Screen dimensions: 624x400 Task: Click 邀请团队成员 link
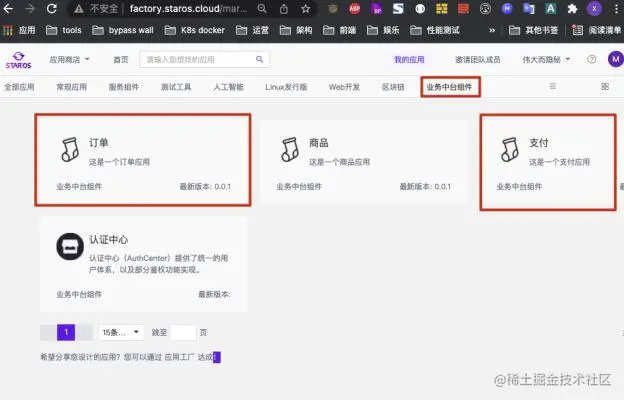coord(478,60)
